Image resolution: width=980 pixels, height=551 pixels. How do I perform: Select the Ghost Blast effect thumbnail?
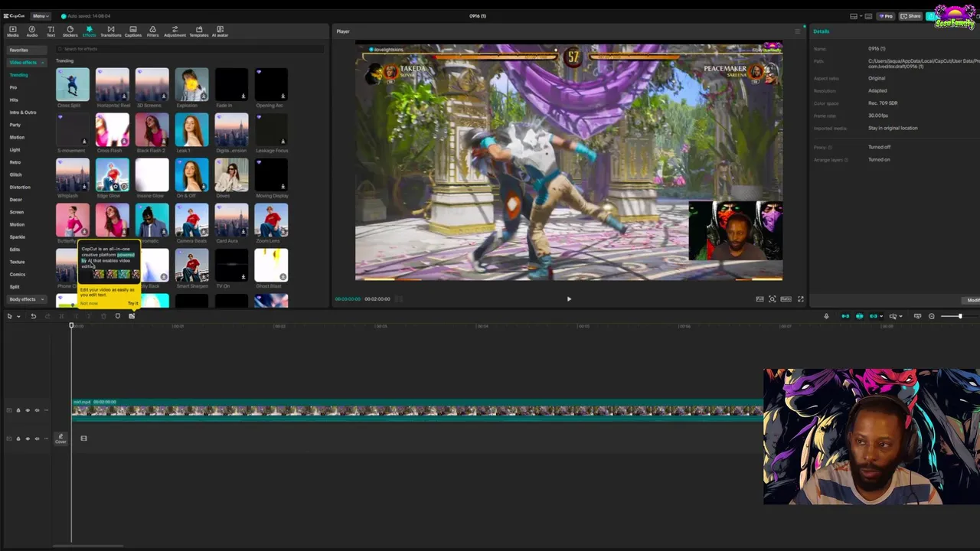(271, 265)
